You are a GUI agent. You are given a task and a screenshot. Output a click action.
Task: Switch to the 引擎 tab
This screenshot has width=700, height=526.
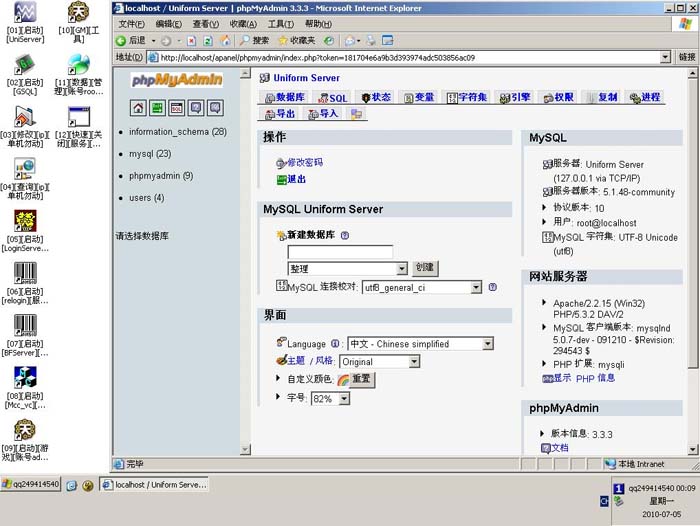tap(515, 97)
